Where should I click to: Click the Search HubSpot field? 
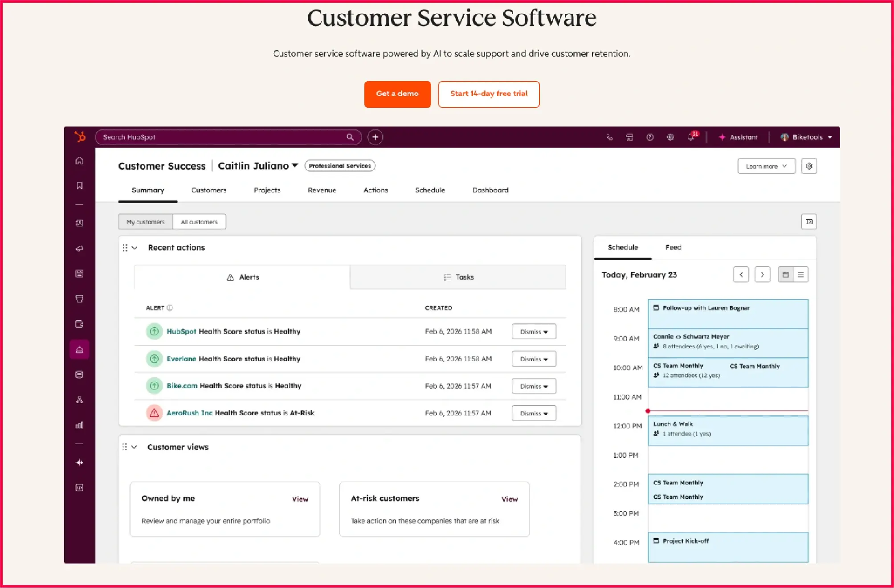228,137
